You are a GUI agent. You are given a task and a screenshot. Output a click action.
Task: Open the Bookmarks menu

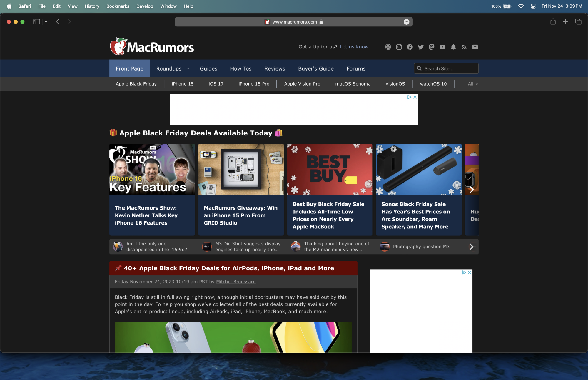click(x=118, y=6)
